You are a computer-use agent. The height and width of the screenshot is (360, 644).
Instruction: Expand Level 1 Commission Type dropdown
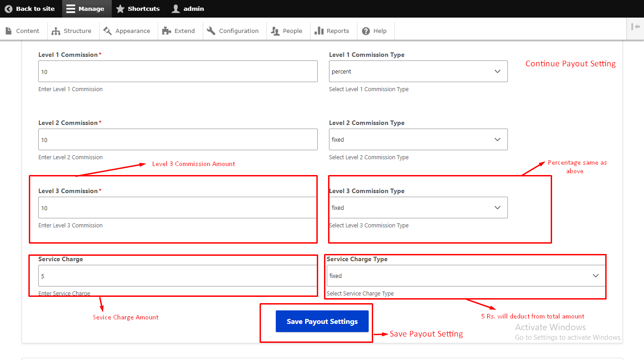[418, 71]
